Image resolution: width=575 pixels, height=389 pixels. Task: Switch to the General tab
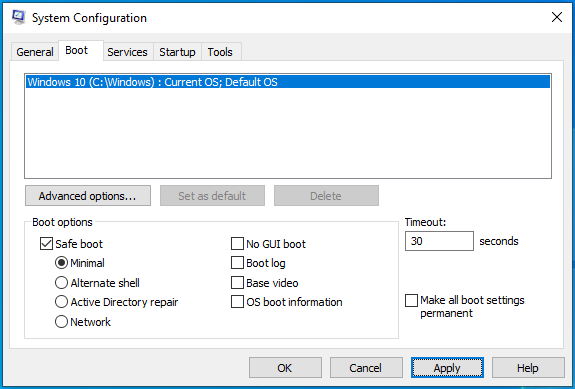35,52
